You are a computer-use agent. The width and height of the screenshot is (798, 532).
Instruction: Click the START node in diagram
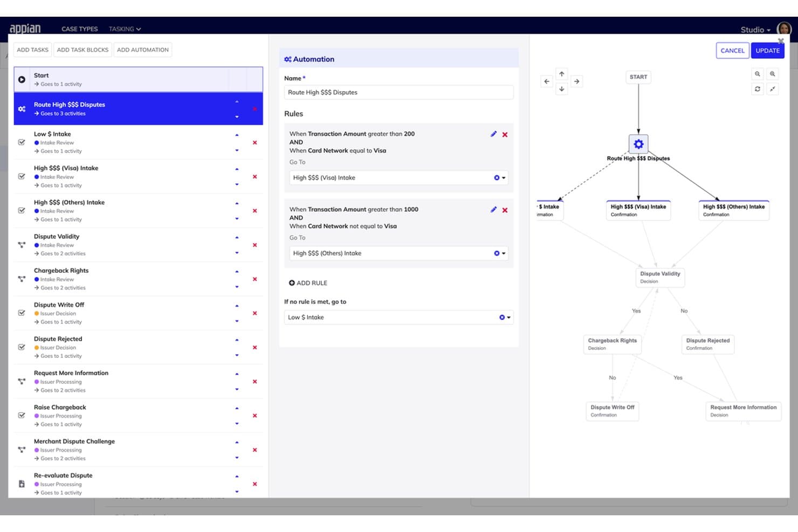(638, 77)
